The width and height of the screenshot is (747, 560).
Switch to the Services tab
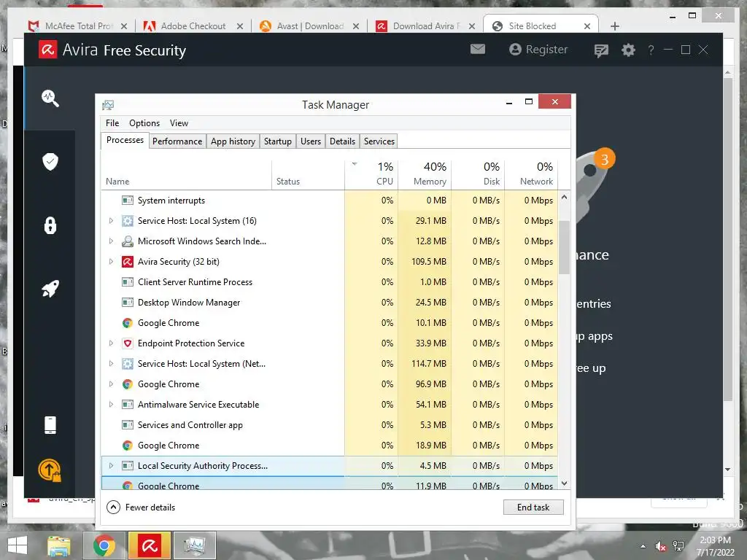[x=379, y=141]
